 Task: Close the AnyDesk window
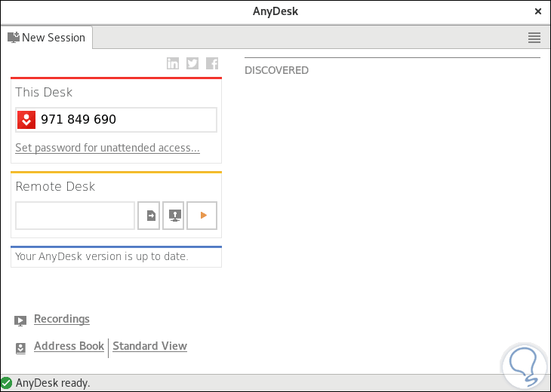pyautogui.click(x=538, y=11)
